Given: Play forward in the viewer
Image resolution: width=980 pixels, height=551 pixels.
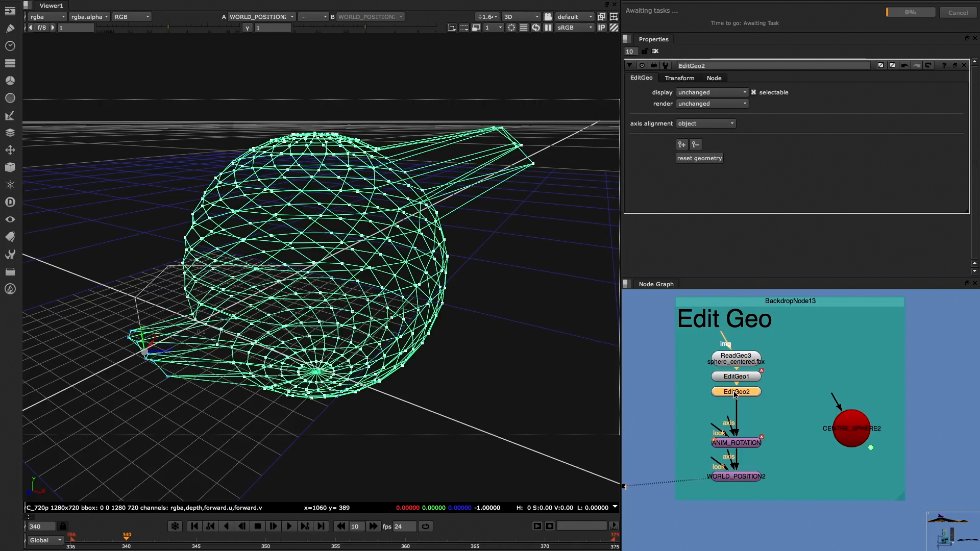Looking at the screenshot, I should 289,526.
